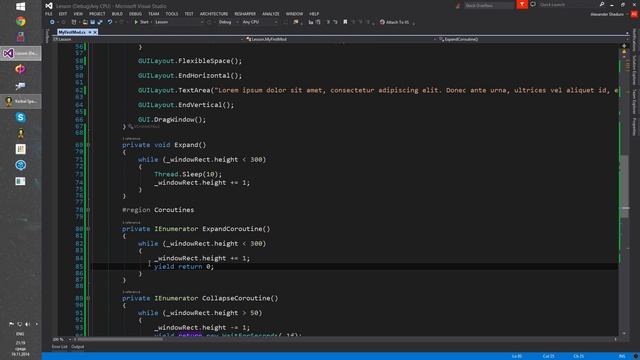Open the BUILD menu
640x360 pixels.
click(x=117, y=14)
